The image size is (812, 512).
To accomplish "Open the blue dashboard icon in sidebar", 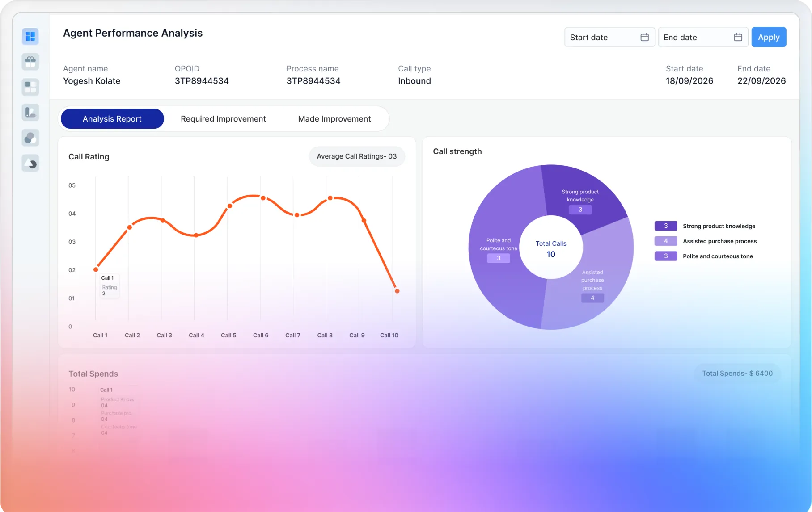I will point(30,36).
